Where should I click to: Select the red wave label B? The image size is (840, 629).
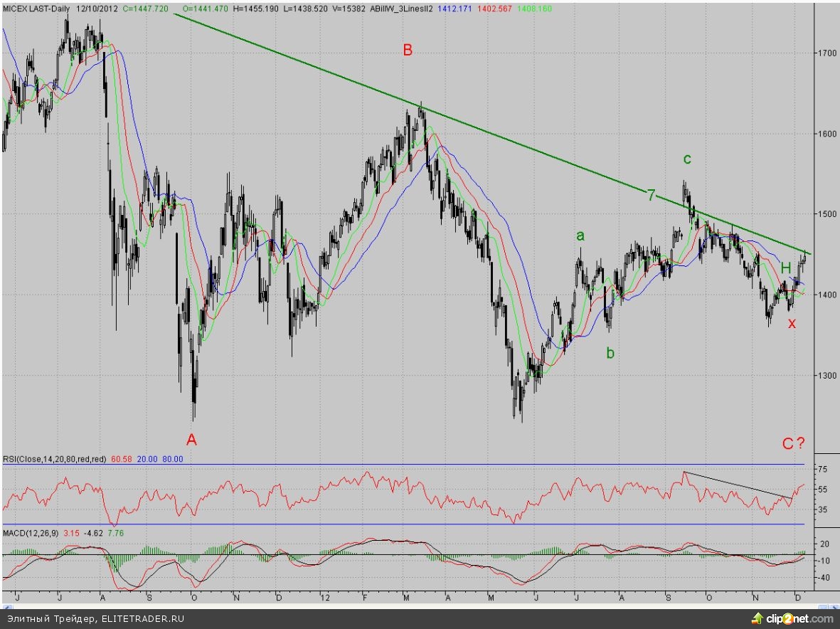pos(408,51)
